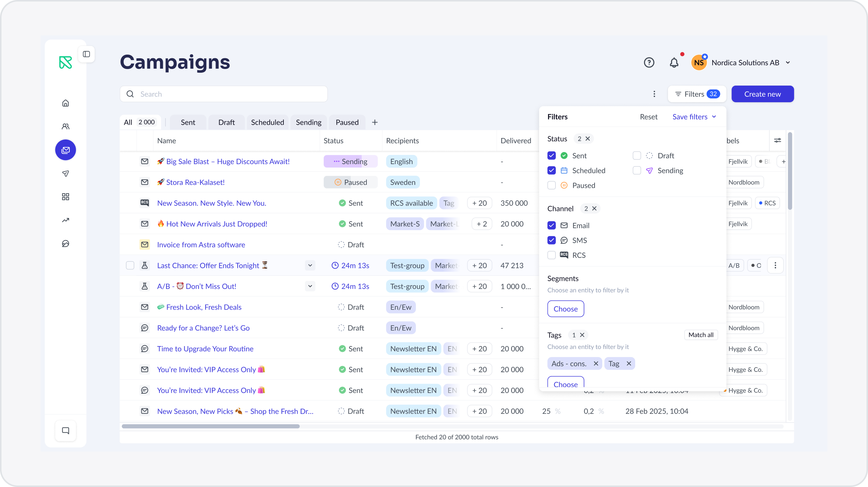Viewport: 868px width, 487px height.
Task: Click the Create new button
Action: click(x=762, y=94)
